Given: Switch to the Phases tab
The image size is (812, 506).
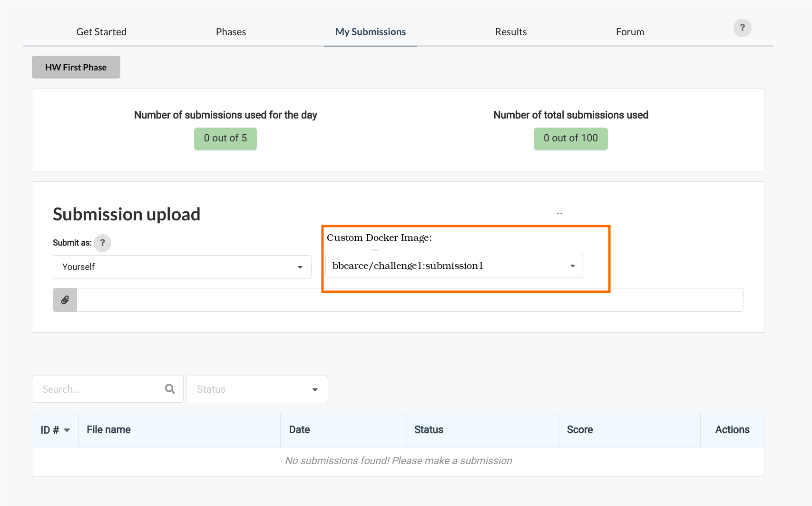Looking at the screenshot, I should click(x=231, y=32).
